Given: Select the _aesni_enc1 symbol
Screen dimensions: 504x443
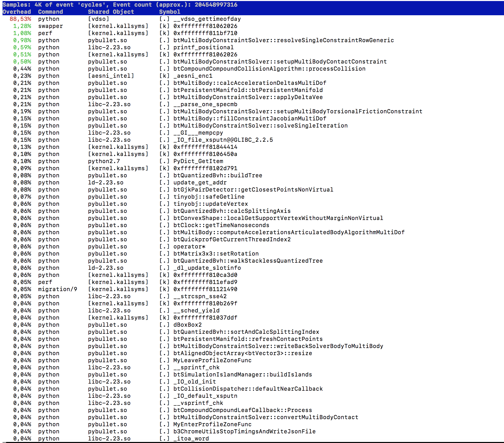Looking at the screenshot, I should pyautogui.click(x=193, y=76).
